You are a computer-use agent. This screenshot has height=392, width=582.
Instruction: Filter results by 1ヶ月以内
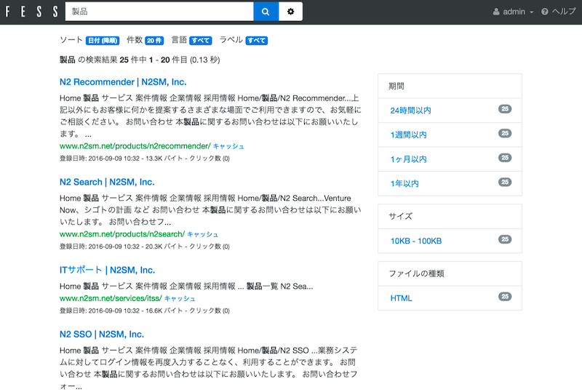408,159
